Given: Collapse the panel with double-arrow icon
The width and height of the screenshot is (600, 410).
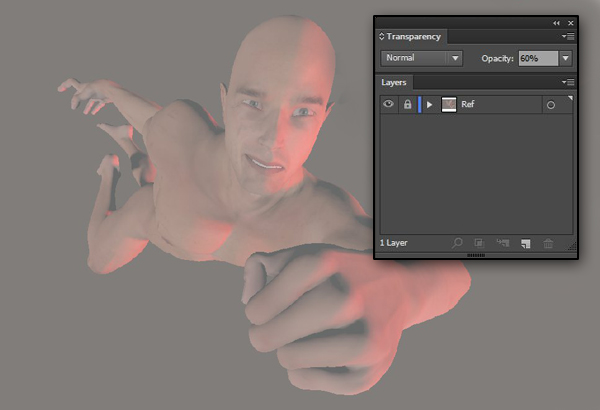Looking at the screenshot, I should 556,23.
